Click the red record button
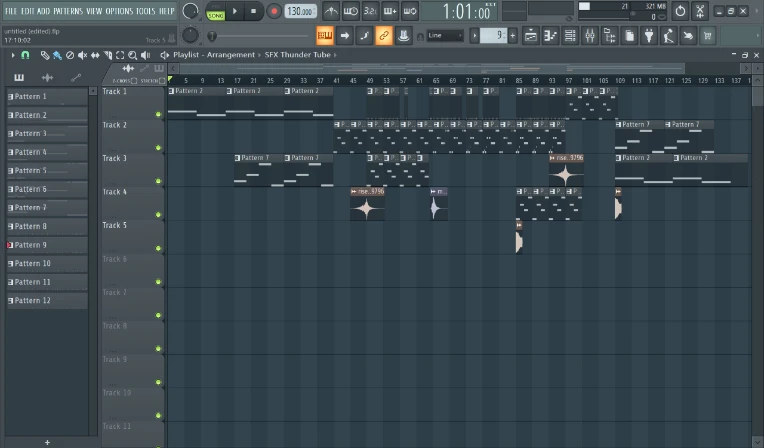This screenshot has height=448, width=764. pyautogui.click(x=274, y=11)
